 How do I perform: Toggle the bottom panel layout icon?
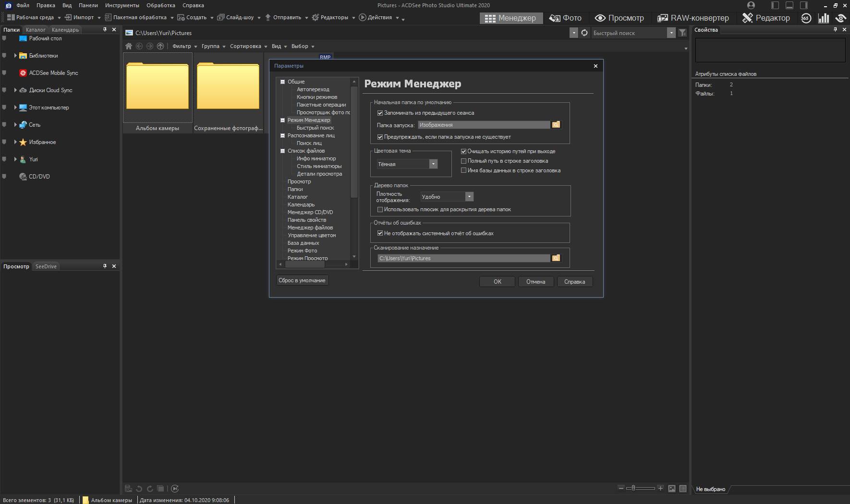coord(789,5)
